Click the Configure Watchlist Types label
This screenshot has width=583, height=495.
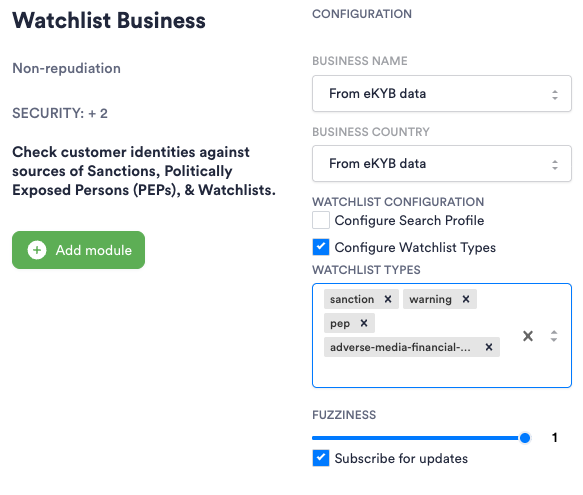coord(415,247)
